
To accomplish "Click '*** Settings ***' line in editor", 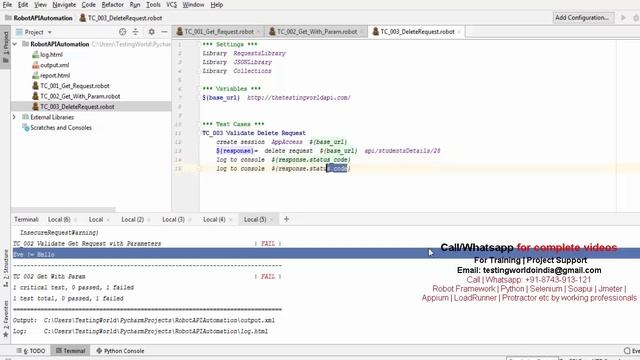I will click(230, 44).
